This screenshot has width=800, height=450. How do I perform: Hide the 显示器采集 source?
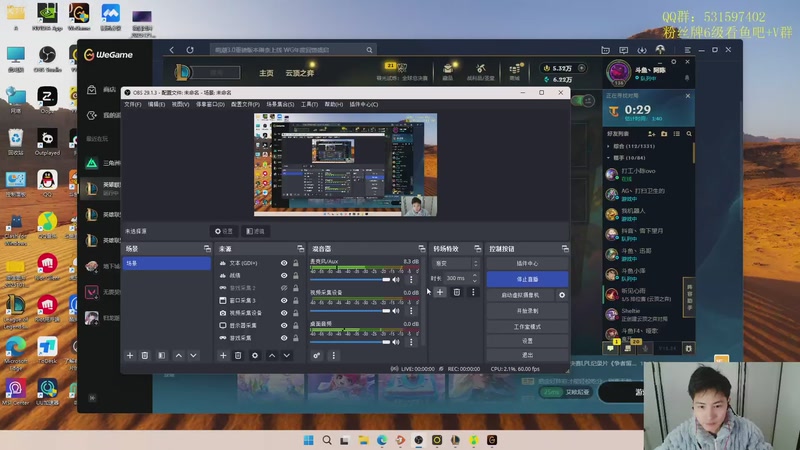(284, 326)
